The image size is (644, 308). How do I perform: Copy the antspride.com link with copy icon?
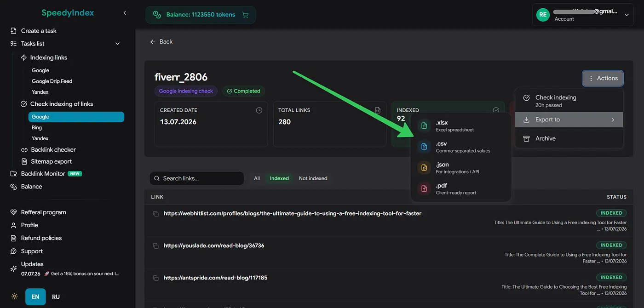(155, 278)
